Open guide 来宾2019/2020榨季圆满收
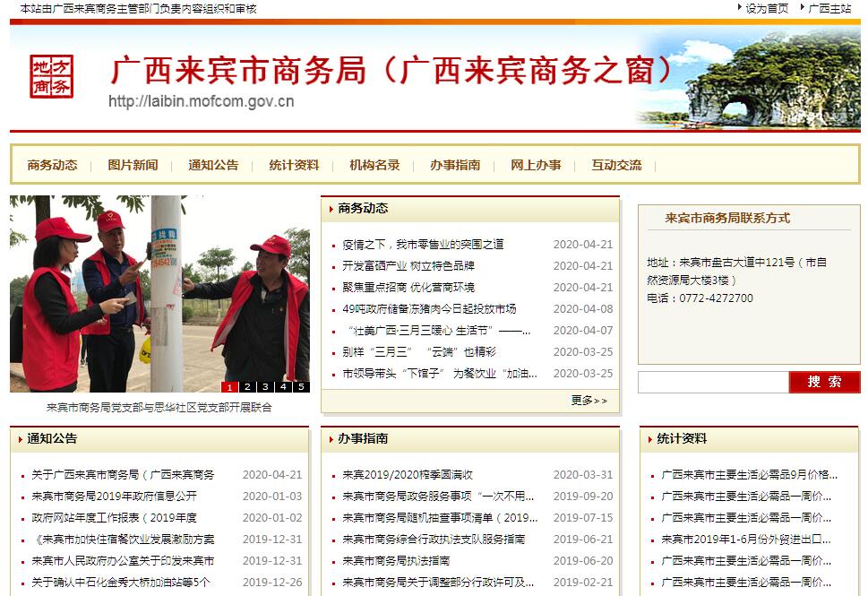This screenshot has width=868, height=596. tap(408, 475)
